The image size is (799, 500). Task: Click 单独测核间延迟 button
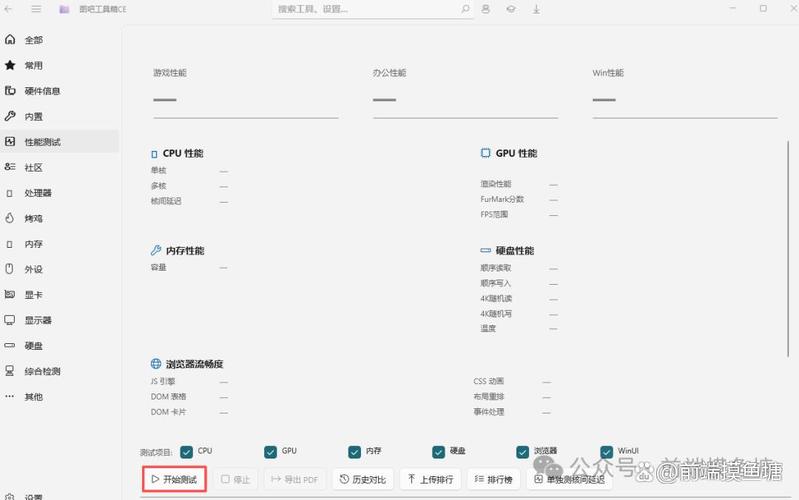click(x=569, y=479)
